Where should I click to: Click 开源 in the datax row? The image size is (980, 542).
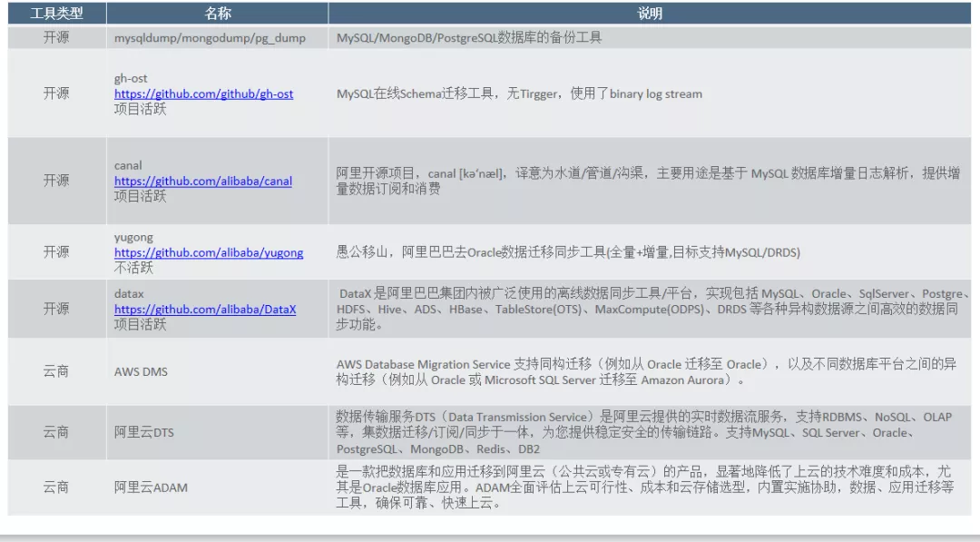[56, 309]
